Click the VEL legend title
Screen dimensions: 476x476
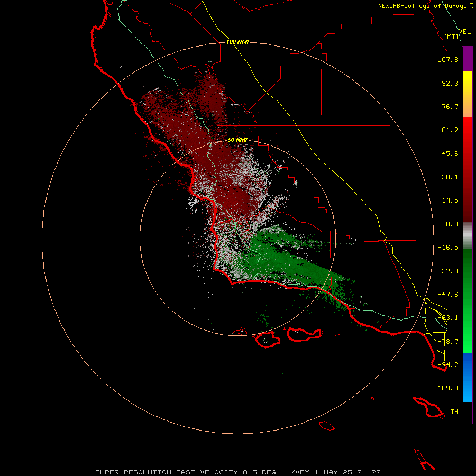(464, 32)
